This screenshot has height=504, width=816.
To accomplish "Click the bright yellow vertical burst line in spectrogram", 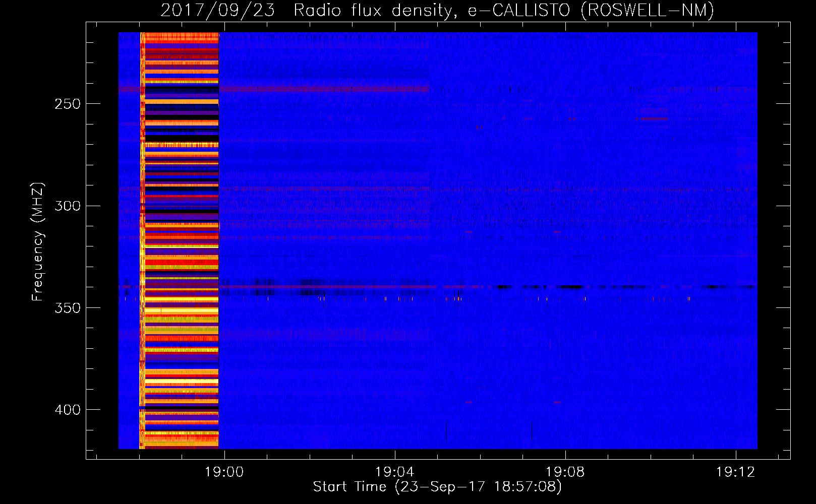I will (142, 240).
